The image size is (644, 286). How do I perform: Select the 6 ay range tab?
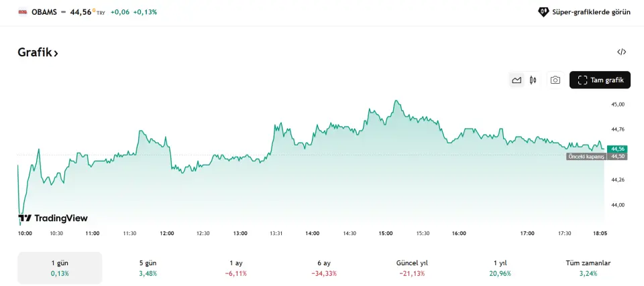point(324,268)
